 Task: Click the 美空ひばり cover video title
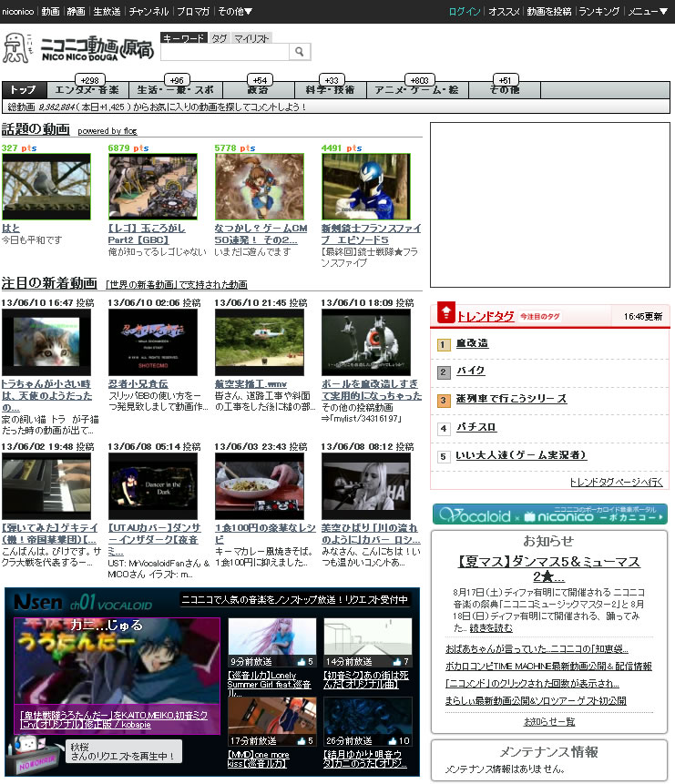pos(371,534)
